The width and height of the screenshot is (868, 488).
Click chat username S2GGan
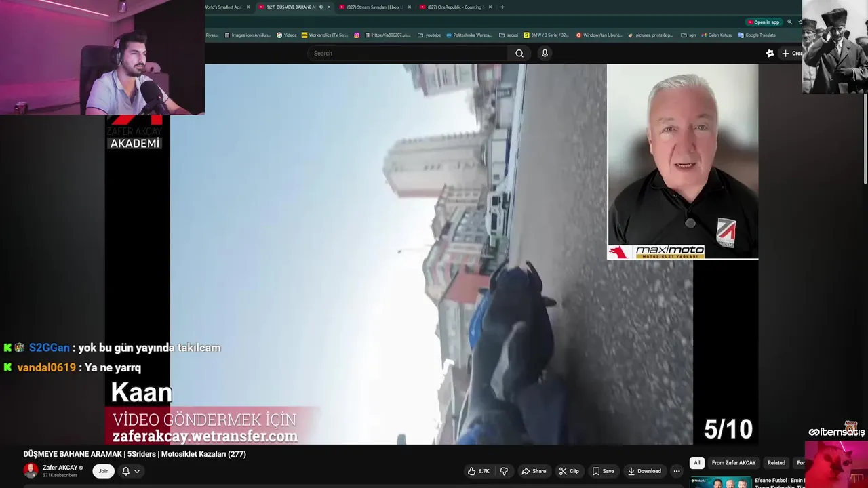tap(50, 348)
